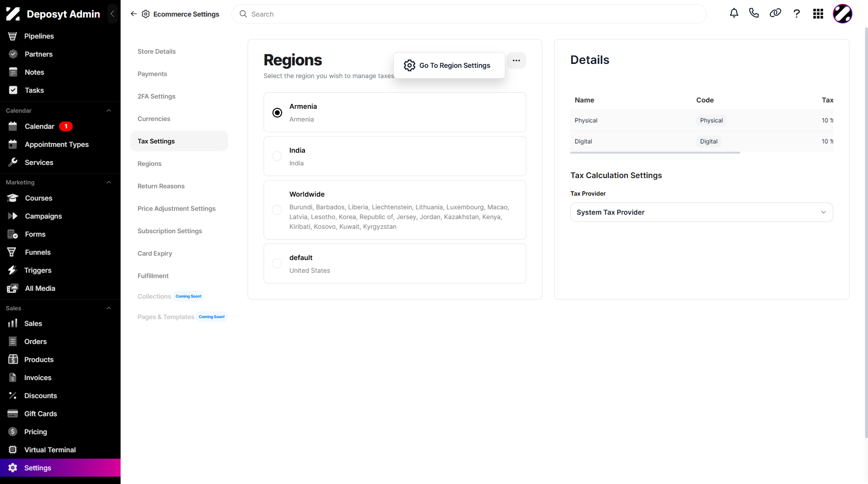
Task: Click the three-dots menu next to Regions
Action: click(517, 60)
